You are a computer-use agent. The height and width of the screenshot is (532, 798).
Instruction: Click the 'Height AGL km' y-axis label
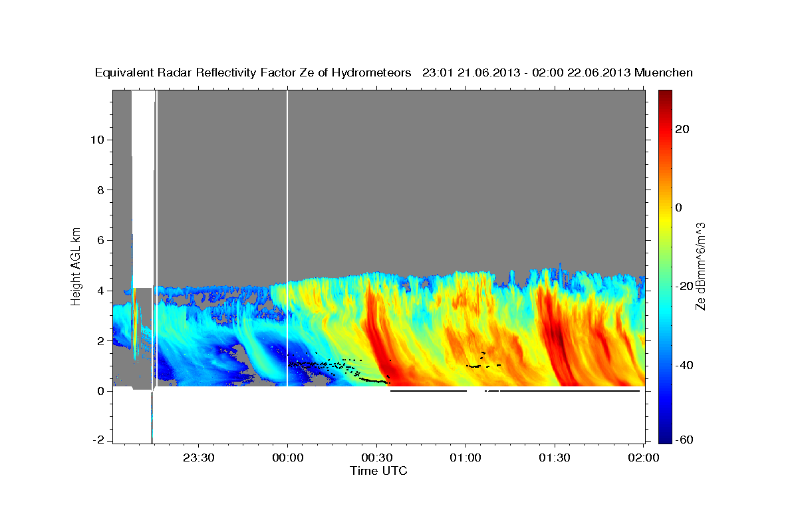click(76, 265)
